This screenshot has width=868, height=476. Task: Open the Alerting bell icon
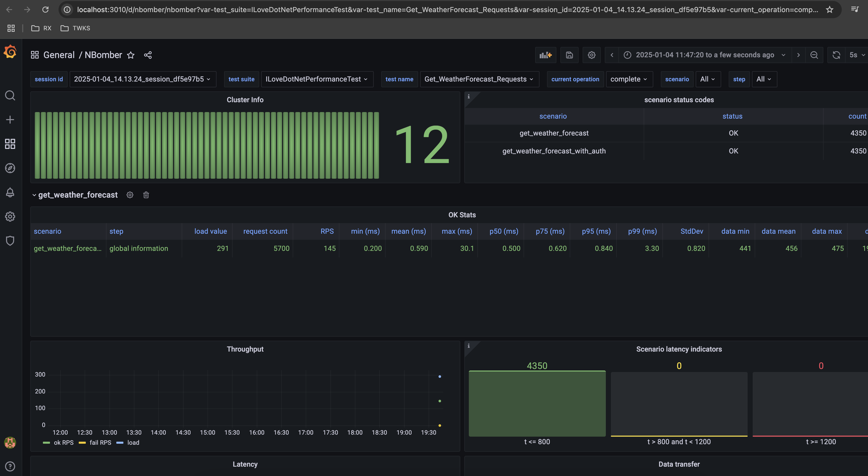point(10,192)
